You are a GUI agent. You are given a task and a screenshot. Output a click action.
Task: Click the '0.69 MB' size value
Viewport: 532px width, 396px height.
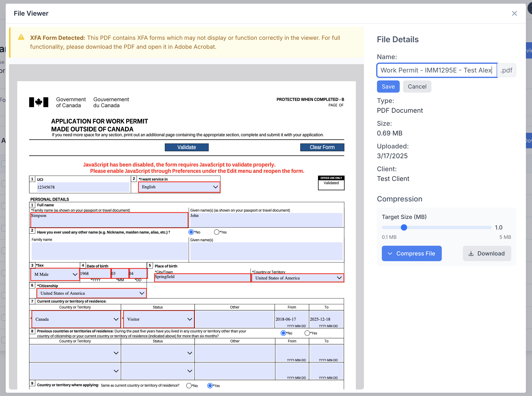point(390,133)
